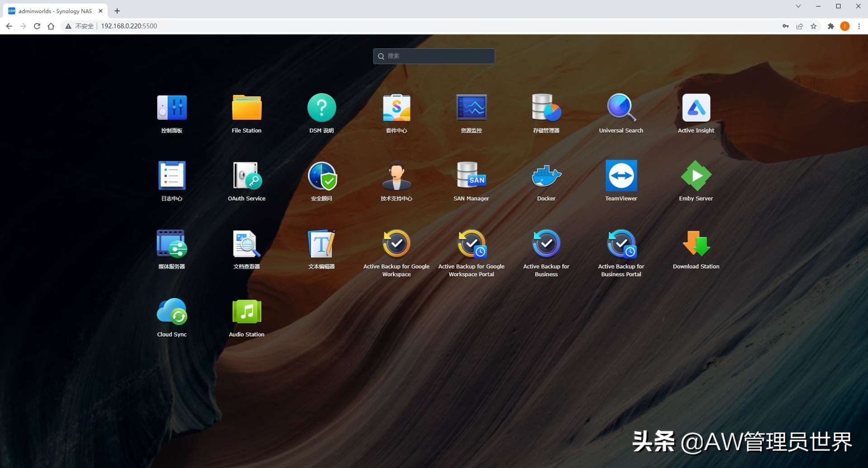Open Active Backup for Business
The height and width of the screenshot is (468, 868).
pyautogui.click(x=546, y=244)
